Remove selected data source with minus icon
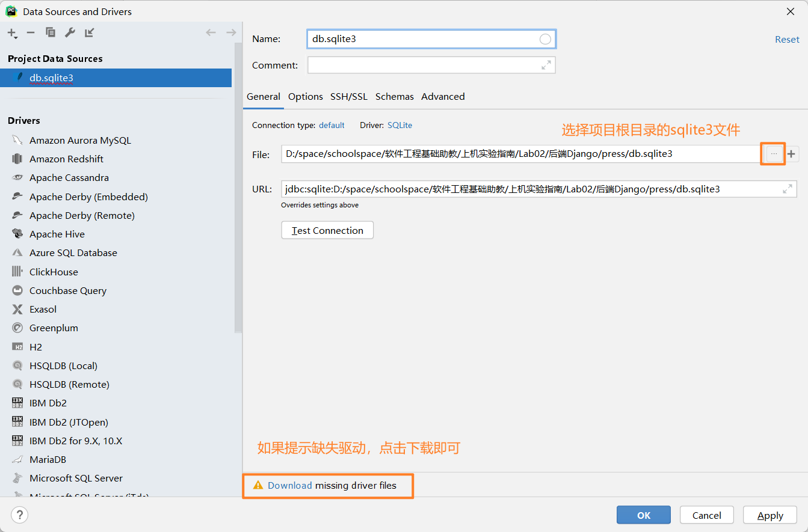The width and height of the screenshot is (808, 532). (31, 32)
